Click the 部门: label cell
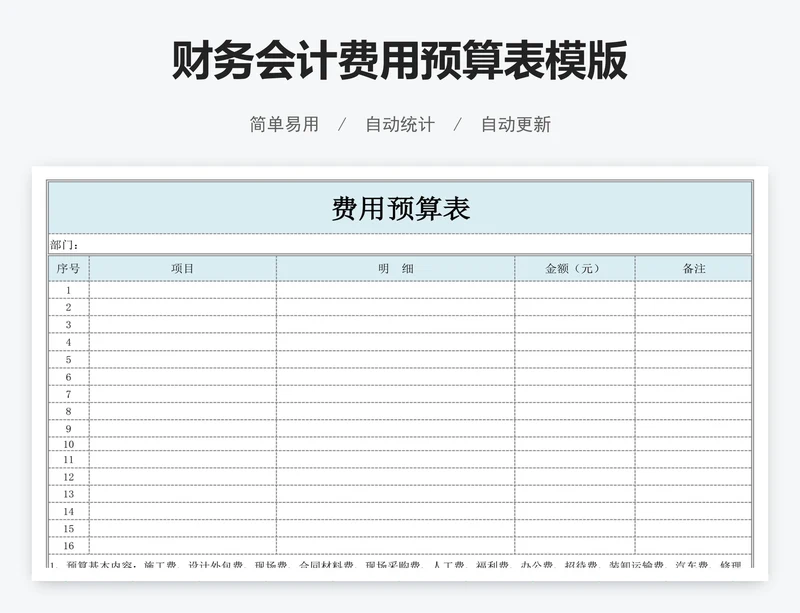Viewport: 800px width, 613px height. (x=400, y=244)
